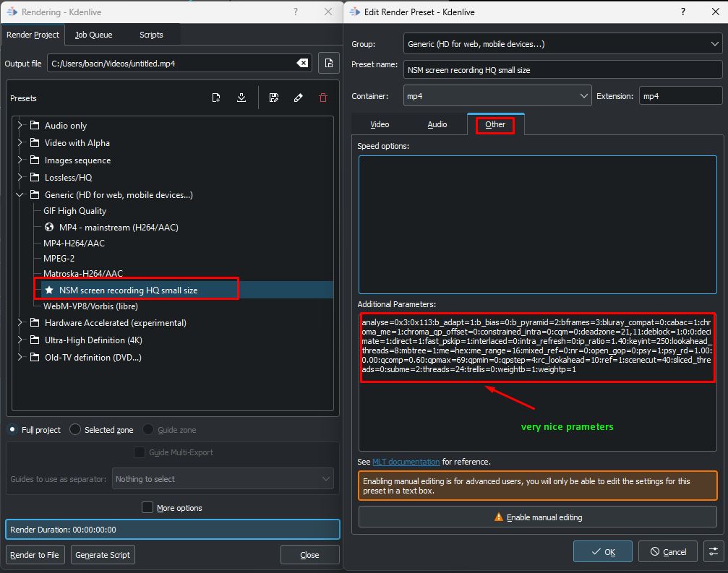Image resolution: width=728 pixels, height=573 pixels.
Task: Click Enable manual editing button
Action: pos(538,517)
